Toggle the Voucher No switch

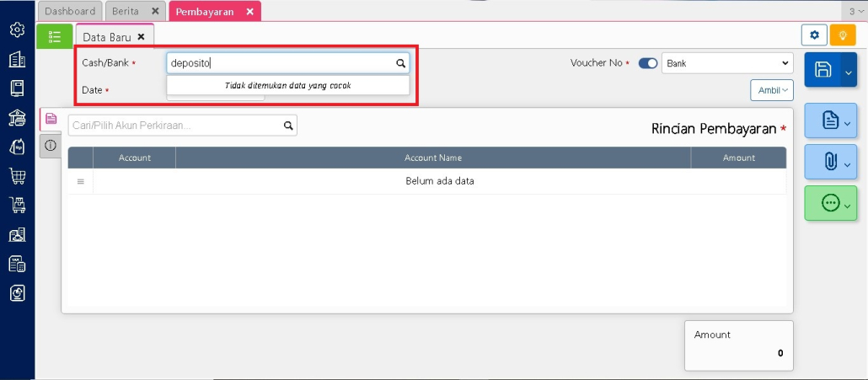point(648,63)
